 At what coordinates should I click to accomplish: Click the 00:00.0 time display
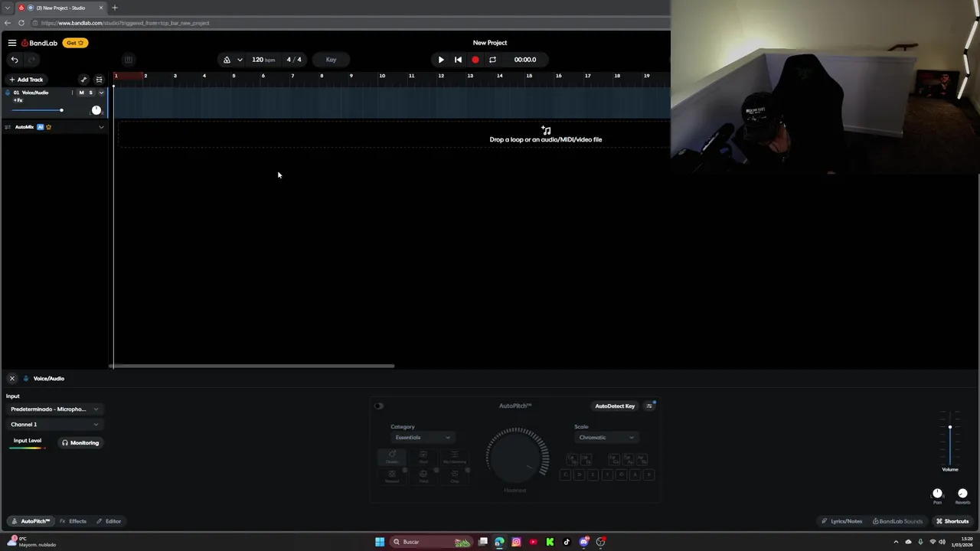coord(525,60)
